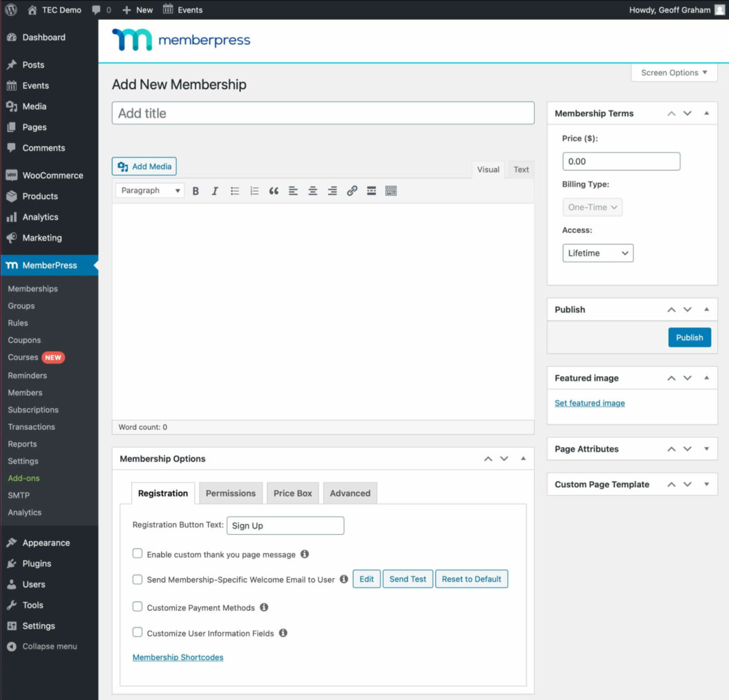Check Send Membership-Specific Welcome Email

point(137,579)
